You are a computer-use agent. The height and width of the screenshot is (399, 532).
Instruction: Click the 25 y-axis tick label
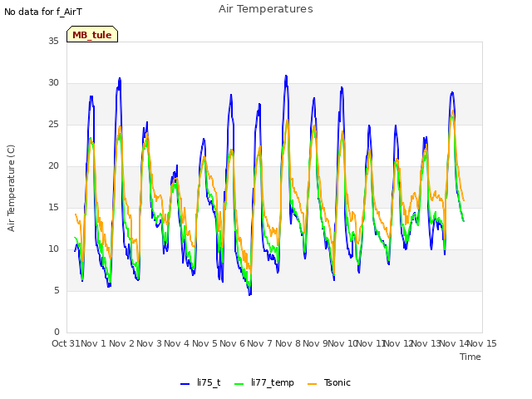pyautogui.click(x=53, y=125)
